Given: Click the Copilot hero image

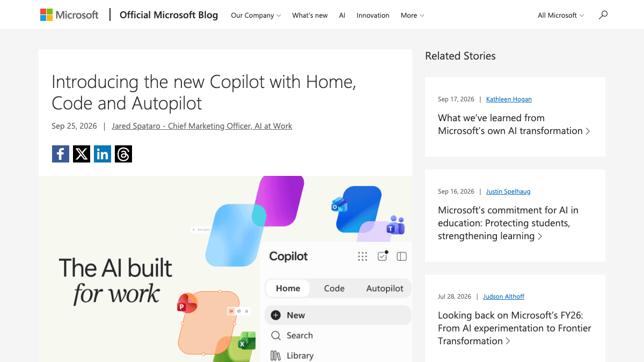Looking at the screenshot, I should click(225, 269).
